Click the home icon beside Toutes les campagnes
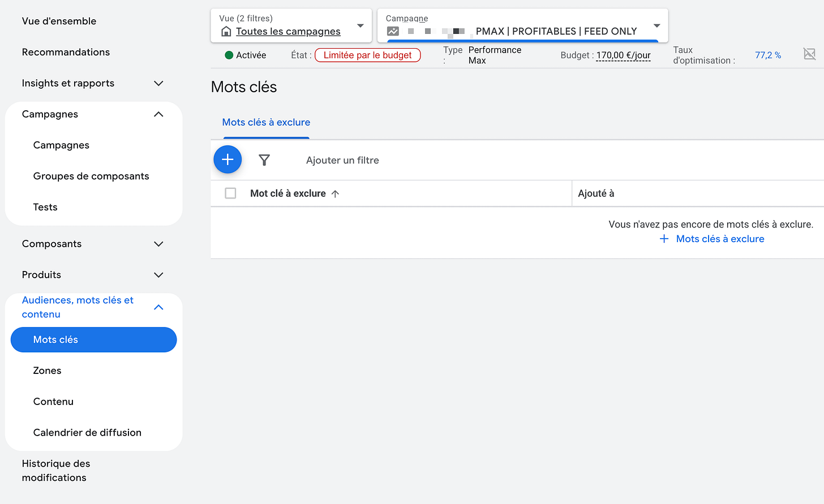The width and height of the screenshot is (824, 504). tap(226, 31)
